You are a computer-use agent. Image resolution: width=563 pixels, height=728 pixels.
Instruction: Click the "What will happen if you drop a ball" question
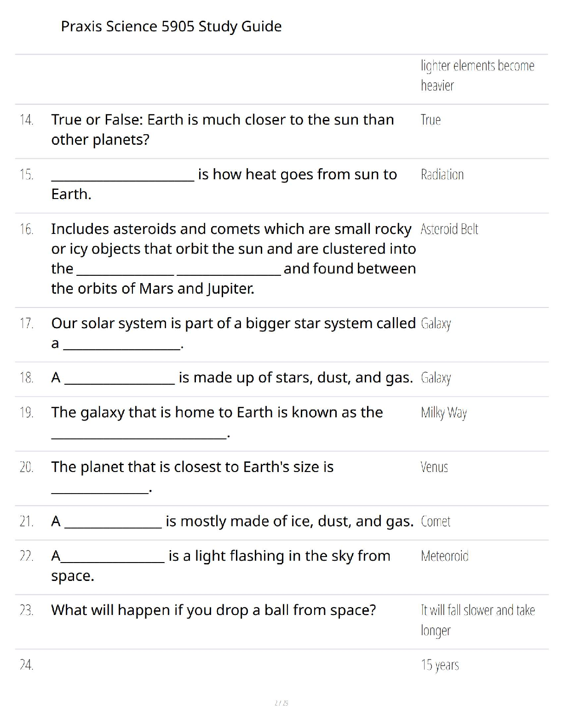tap(213, 610)
